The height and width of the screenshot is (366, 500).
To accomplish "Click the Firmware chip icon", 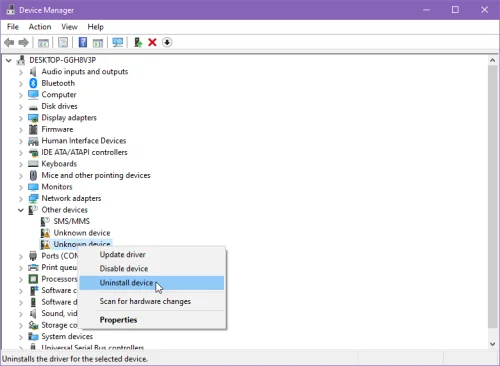I will 33,129.
